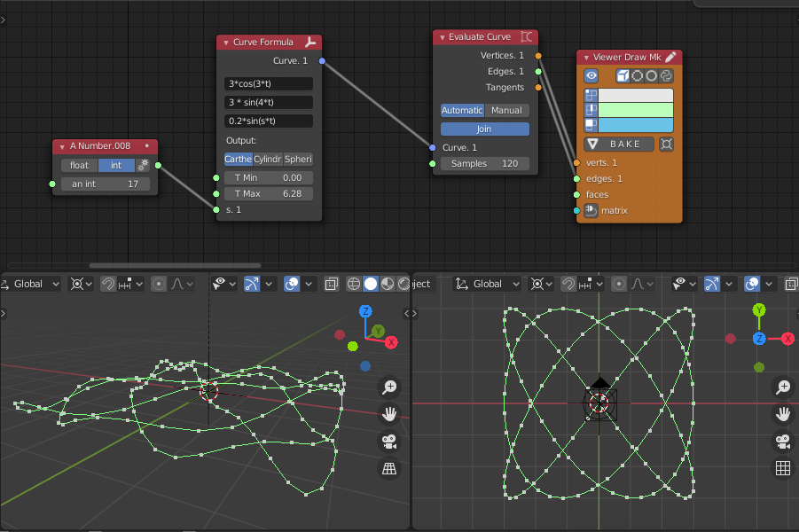Switch A Number.008 node to float mode
The image size is (799, 532).
point(79,165)
